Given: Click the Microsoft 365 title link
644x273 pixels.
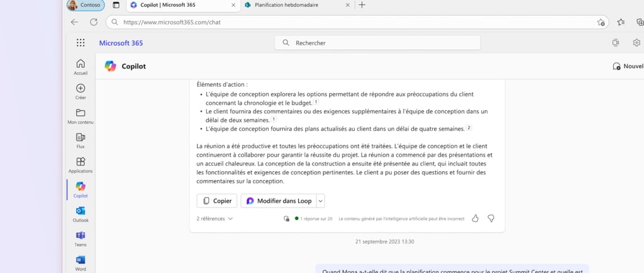Looking at the screenshot, I should point(121,43).
